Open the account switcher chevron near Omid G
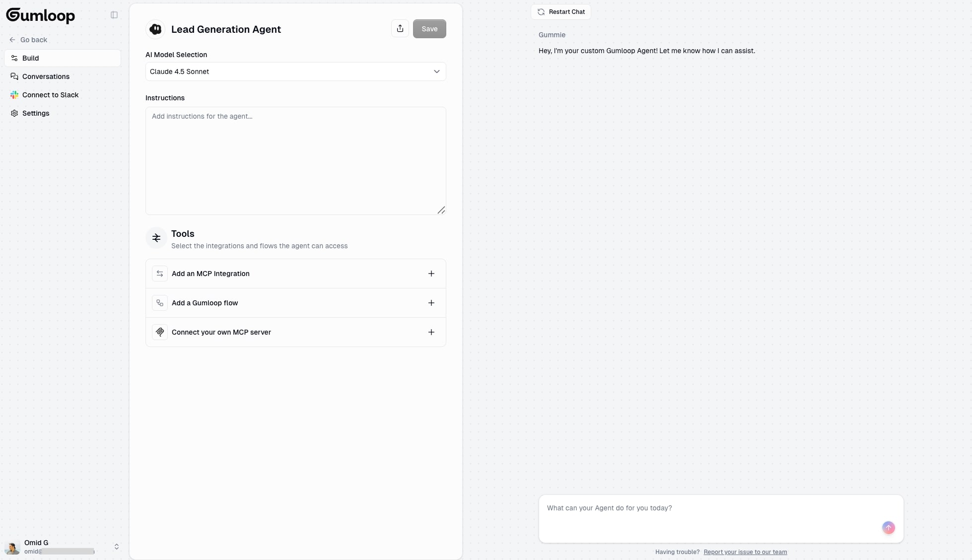 117,547
